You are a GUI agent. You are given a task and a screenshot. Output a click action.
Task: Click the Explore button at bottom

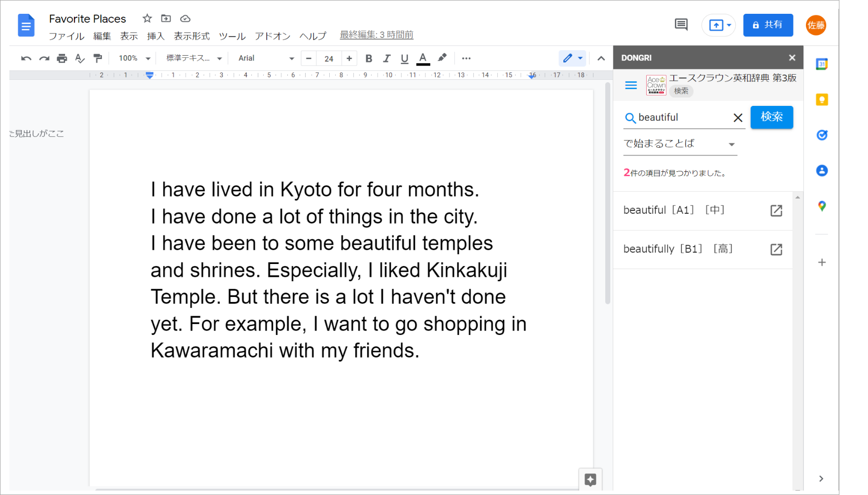(x=590, y=479)
